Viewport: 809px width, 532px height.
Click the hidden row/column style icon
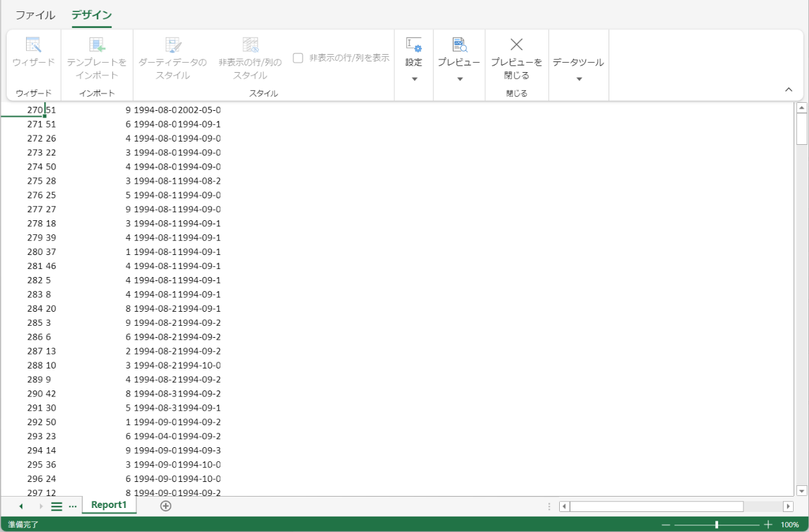click(x=250, y=45)
